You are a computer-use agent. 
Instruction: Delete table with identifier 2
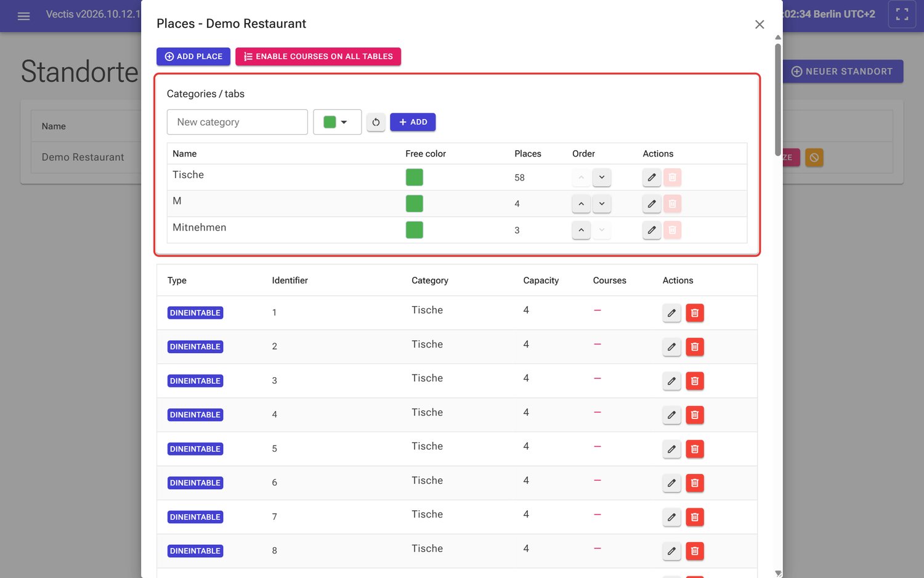(695, 347)
